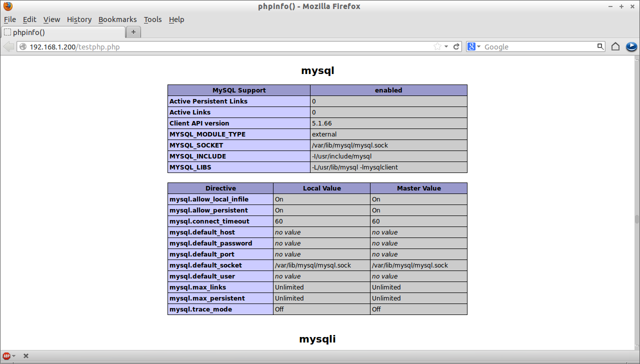This screenshot has height=364, width=640.
Task: Open the File menu
Action: [x=10, y=19]
